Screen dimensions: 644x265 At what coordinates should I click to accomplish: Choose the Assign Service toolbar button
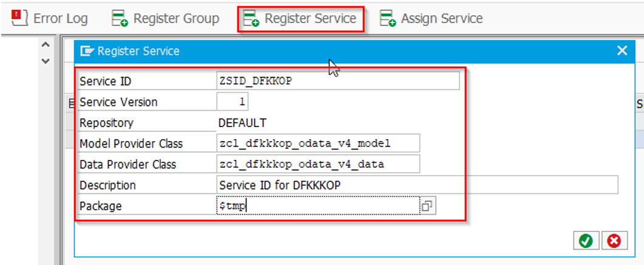click(x=431, y=19)
